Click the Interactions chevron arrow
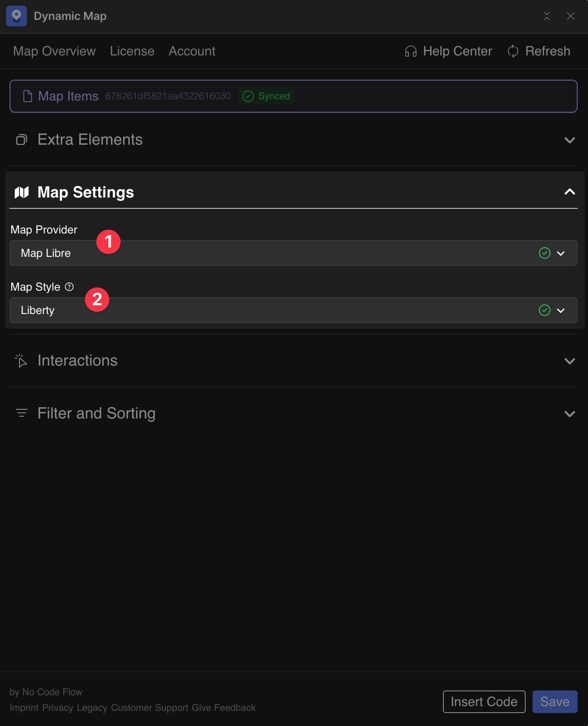The height and width of the screenshot is (726, 588). (x=570, y=361)
